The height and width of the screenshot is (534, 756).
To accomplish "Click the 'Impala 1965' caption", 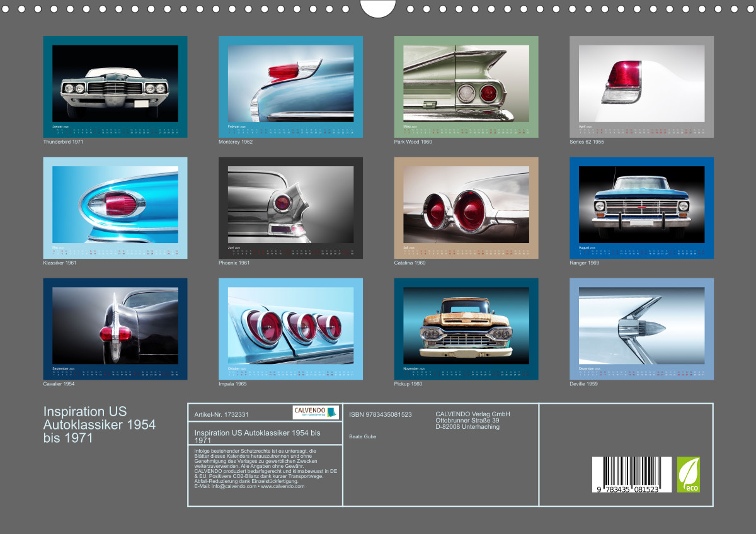I will tap(232, 383).
